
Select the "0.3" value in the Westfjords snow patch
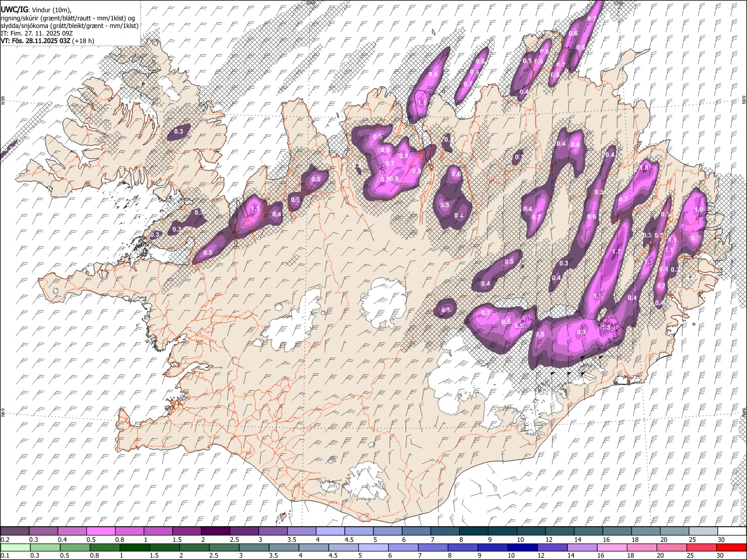point(179,132)
